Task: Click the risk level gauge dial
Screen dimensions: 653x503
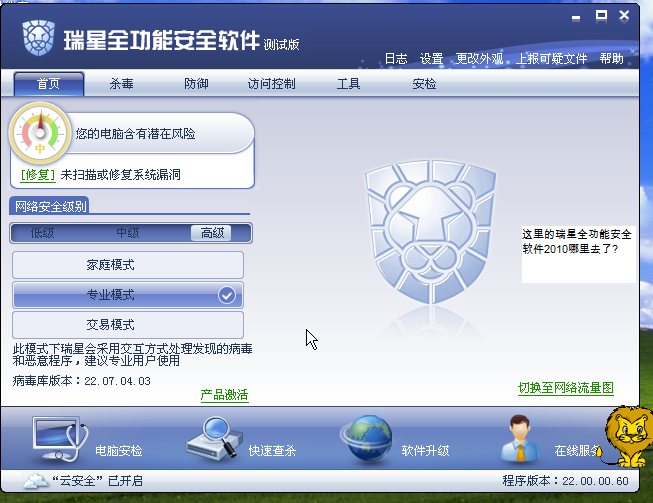Action: [x=40, y=133]
